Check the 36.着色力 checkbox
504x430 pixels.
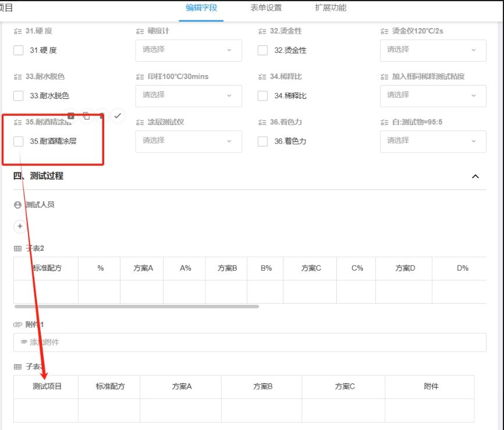(x=263, y=141)
